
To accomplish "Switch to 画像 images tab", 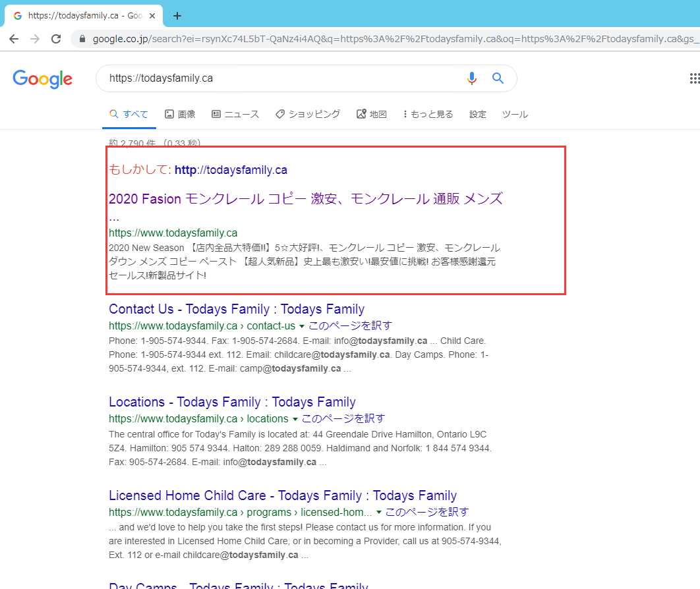I will [x=181, y=114].
